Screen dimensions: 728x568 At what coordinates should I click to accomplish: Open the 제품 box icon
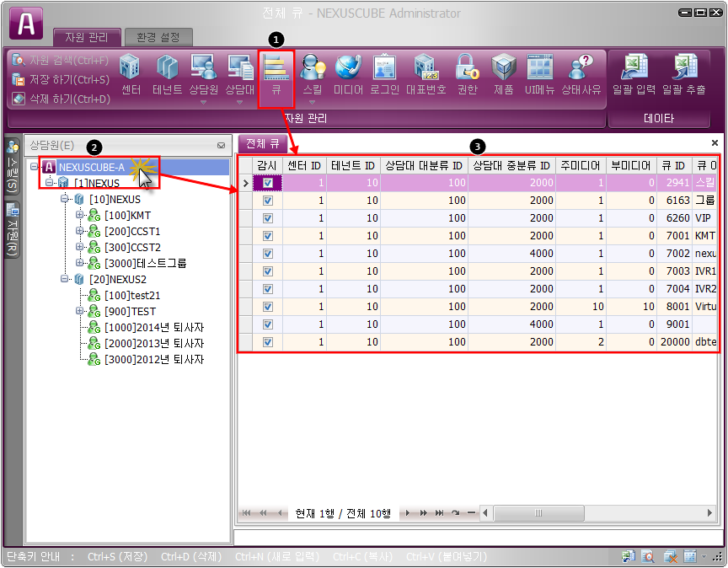503,74
